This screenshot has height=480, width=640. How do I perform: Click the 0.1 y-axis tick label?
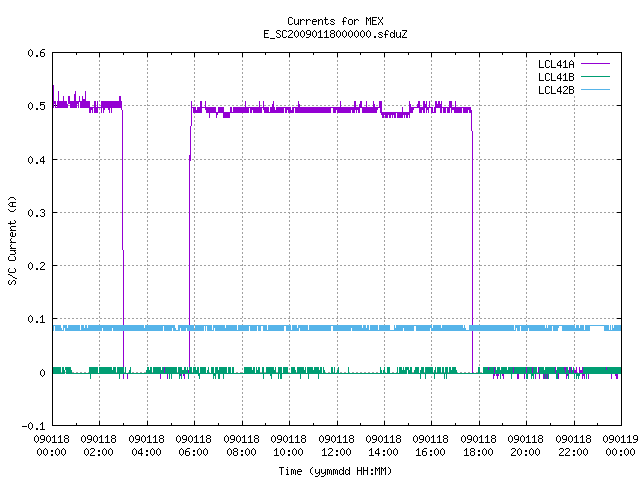(36, 319)
